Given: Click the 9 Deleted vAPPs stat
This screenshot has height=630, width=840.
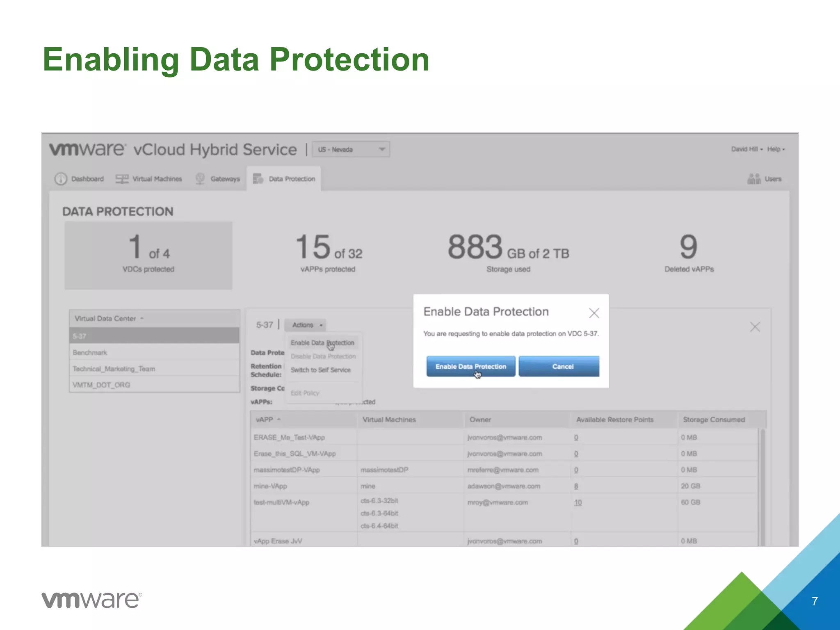Looking at the screenshot, I should pos(689,253).
